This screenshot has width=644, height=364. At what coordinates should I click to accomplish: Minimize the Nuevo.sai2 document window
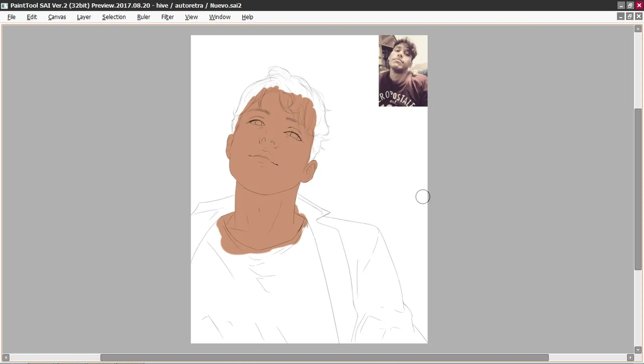pos(620,17)
